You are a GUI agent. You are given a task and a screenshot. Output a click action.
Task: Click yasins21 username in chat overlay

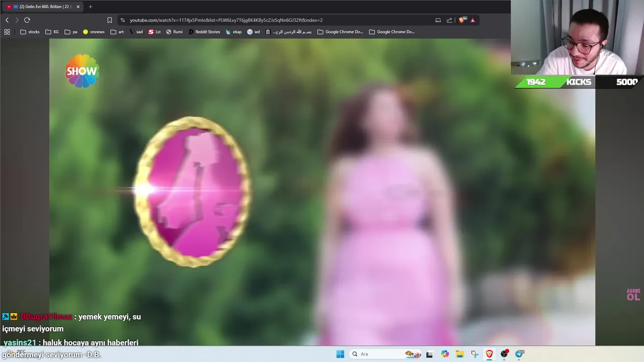click(20, 343)
